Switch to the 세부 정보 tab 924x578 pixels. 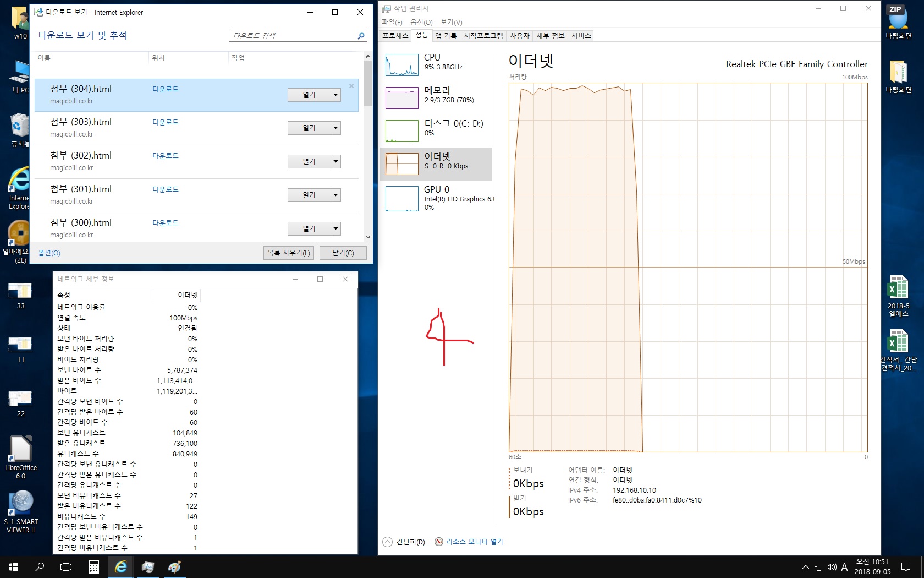[x=550, y=36]
